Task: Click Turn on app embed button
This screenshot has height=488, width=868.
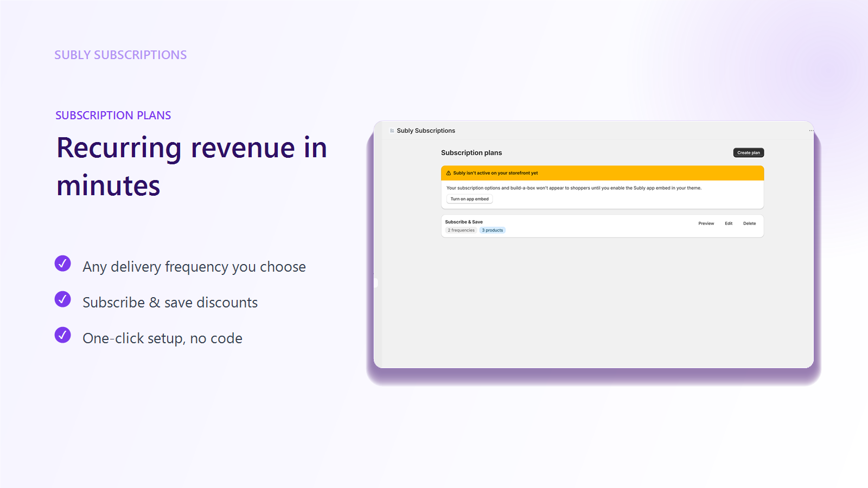Action: click(470, 199)
